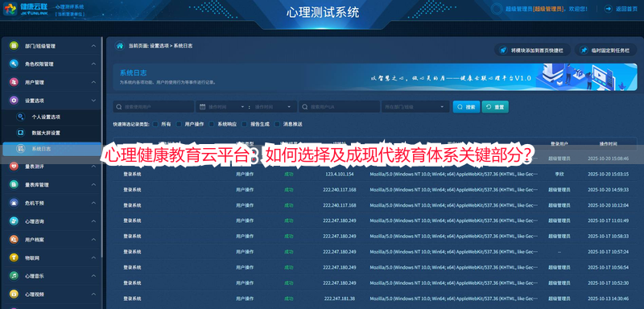
Task: Click the home icon in breadcrumb
Action: tap(119, 46)
